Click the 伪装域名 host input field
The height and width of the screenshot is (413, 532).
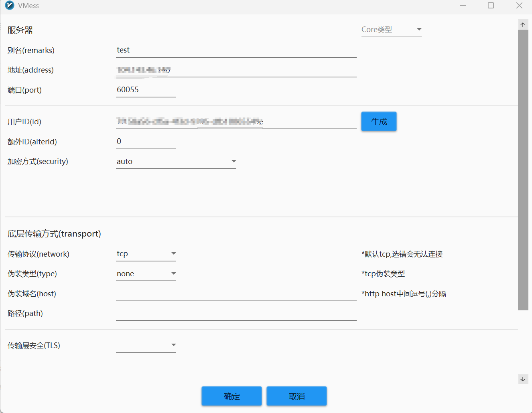pyautogui.click(x=236, y=294)
